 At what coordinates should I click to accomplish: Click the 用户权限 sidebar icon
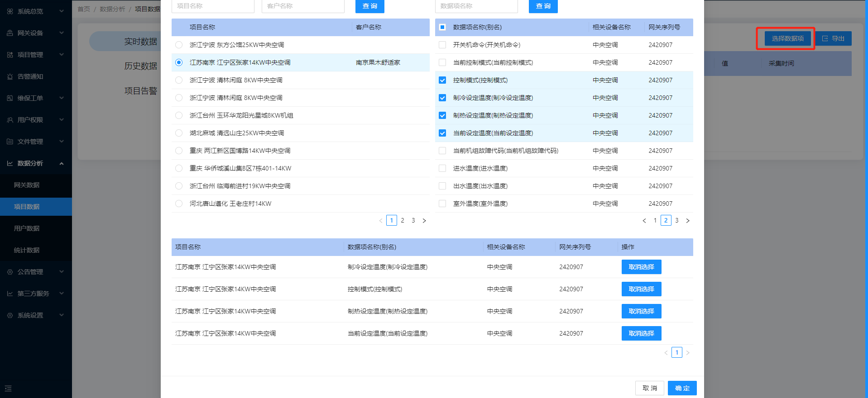[x=10, y=120]
